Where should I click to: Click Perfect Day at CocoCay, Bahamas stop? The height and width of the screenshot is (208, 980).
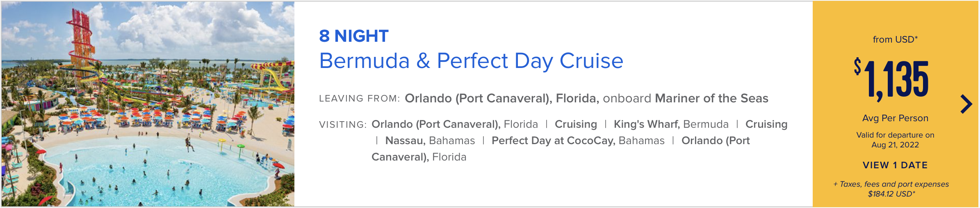tap(578, 140)
